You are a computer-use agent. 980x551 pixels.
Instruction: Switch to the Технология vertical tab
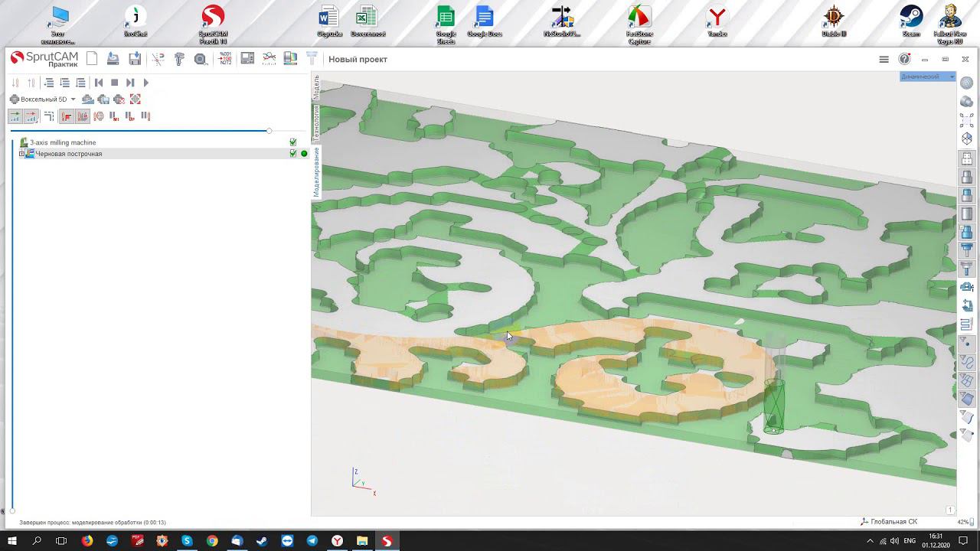pos(315,123)
